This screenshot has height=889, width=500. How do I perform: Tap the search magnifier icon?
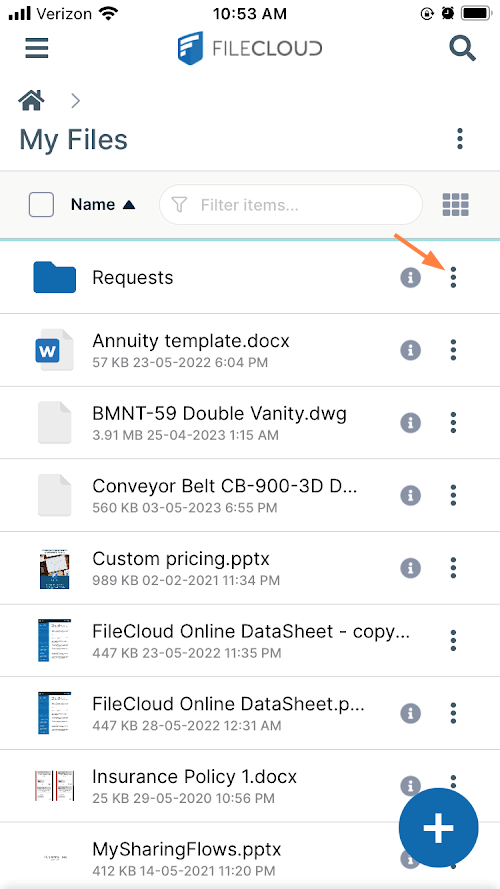coord(463,49)
